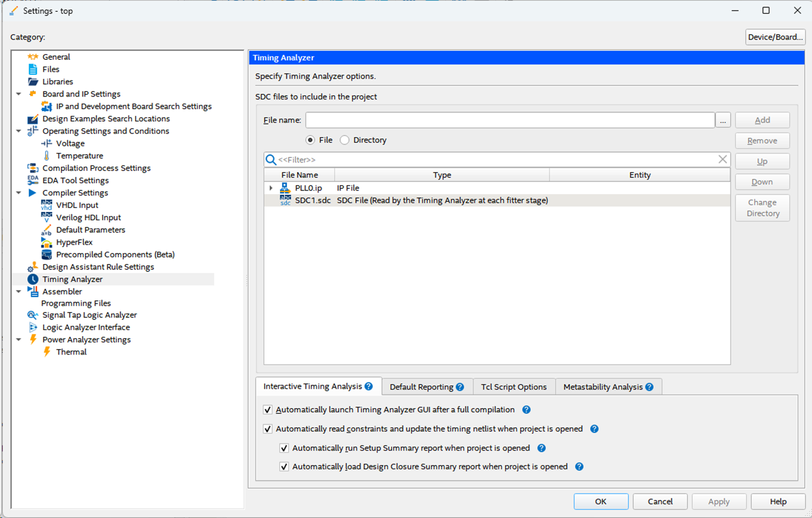Click the Device/Board... button
The width and height of the screenshot is (812, 518).
coord(775,37)
